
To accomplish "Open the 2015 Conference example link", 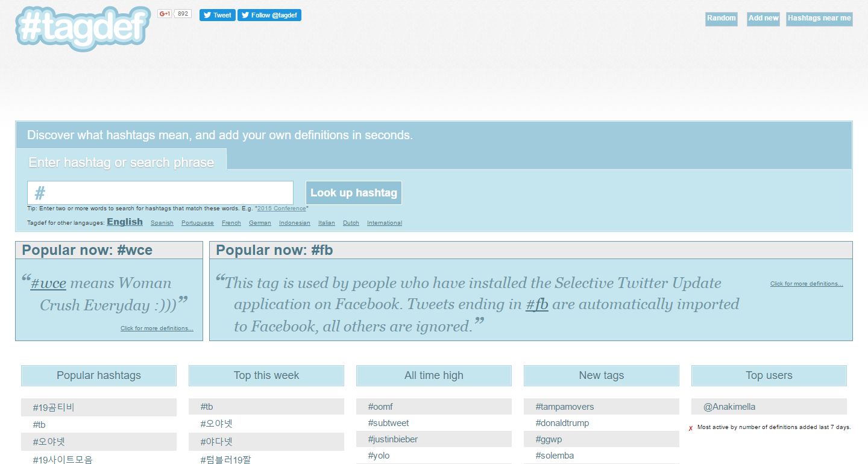I will (281, 208).
